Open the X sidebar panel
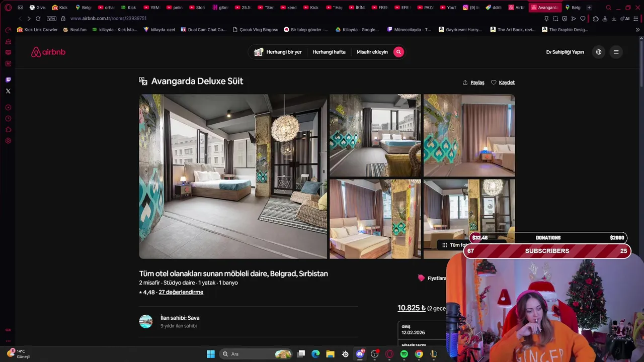Image resolution: width=644 pixels, height=362 pixels. pos(8,91)
